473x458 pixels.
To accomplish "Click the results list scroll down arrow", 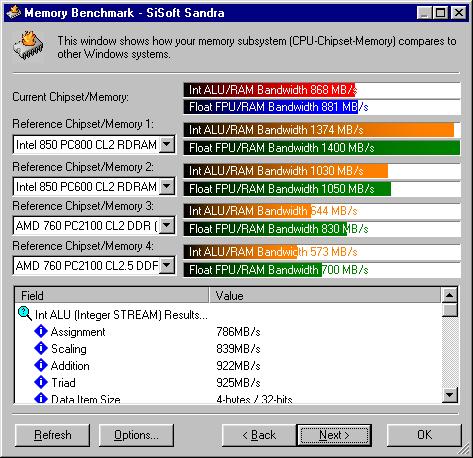I will point(450,395).
